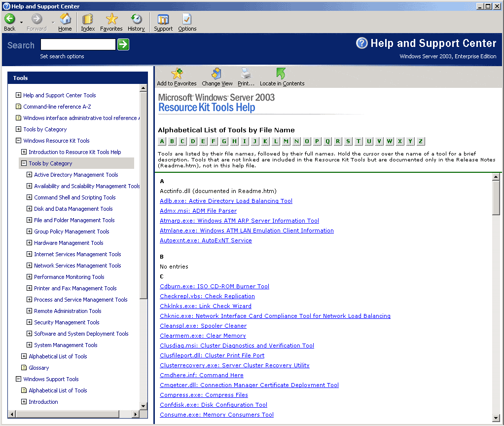Open Set search options link

[62, 56]
